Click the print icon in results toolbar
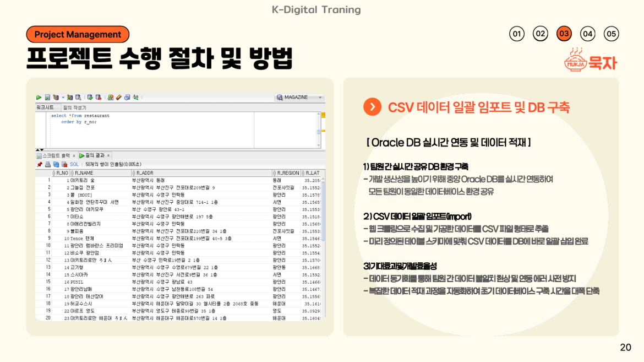 [48, 164]
